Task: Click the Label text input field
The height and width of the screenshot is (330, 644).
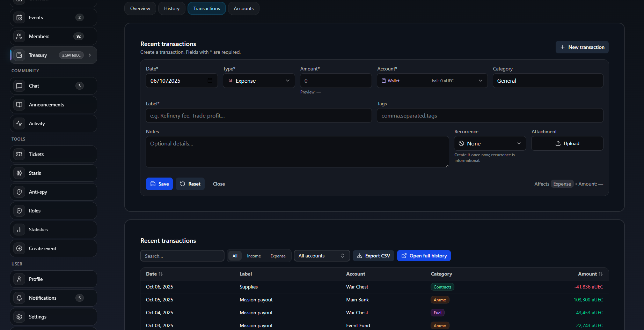Action: [258, 115]
